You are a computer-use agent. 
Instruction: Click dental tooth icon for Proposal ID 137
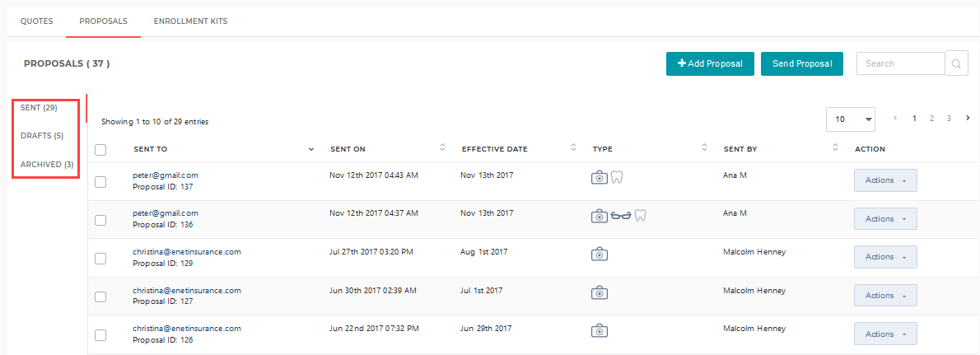(x=617, y=178)
